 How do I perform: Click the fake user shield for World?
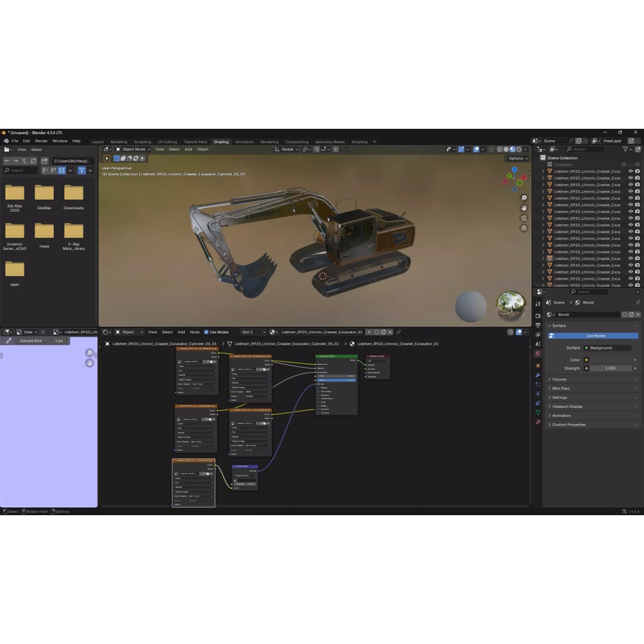click(625, 315)
